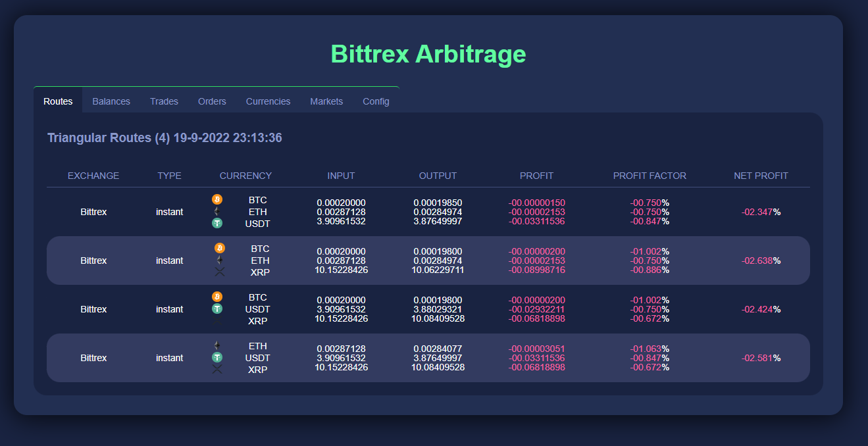Click Bittrex in the -02.638% route row
Image resolution: width=868 pixels, height=446 pixels.
pyautogui.click(x=93, y=260)
